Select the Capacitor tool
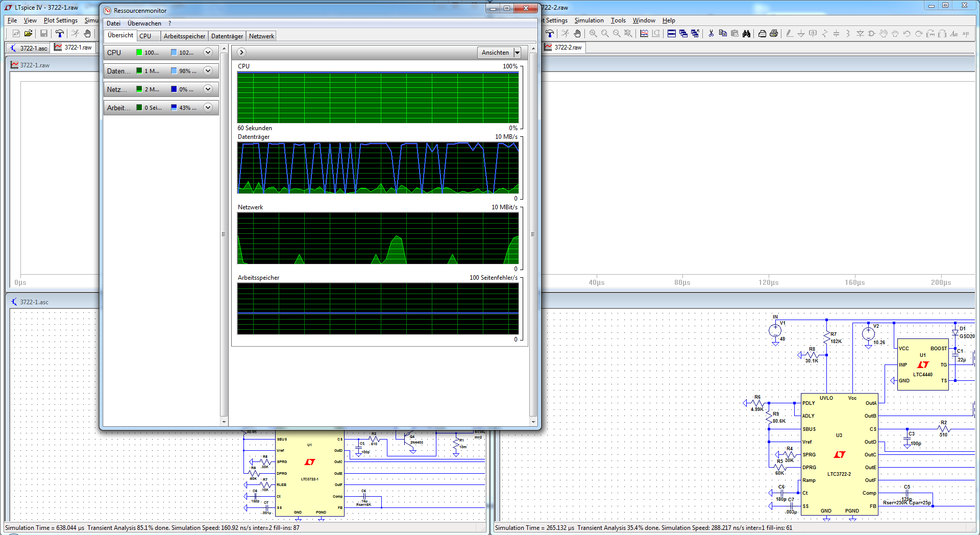980x535 pixels. click(837, 33)
